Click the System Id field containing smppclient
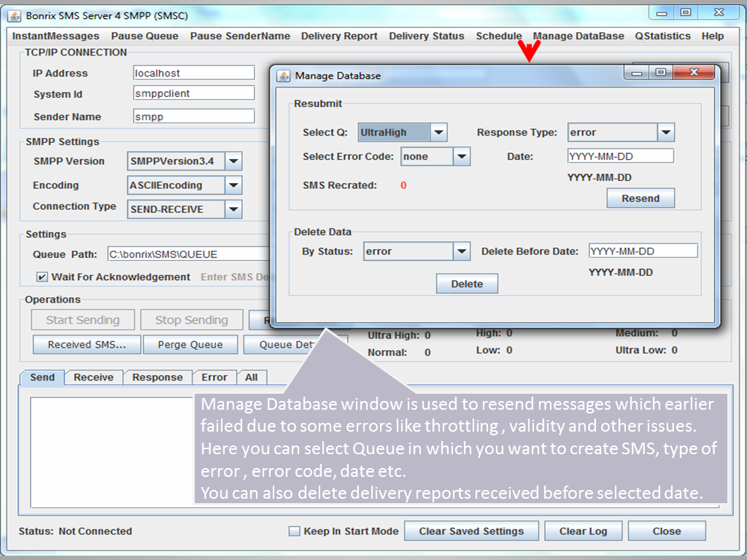This screenshot has height=560, width=747. tap(194, 93)
